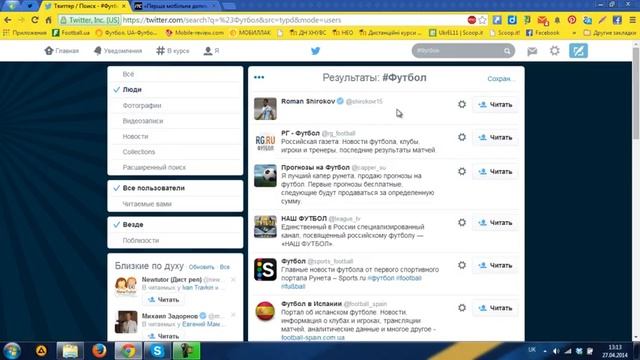Open gear menu for НАШ ФУТБОЛ
640x360 pixels.
pyautogui.click(x=462, y=222)
